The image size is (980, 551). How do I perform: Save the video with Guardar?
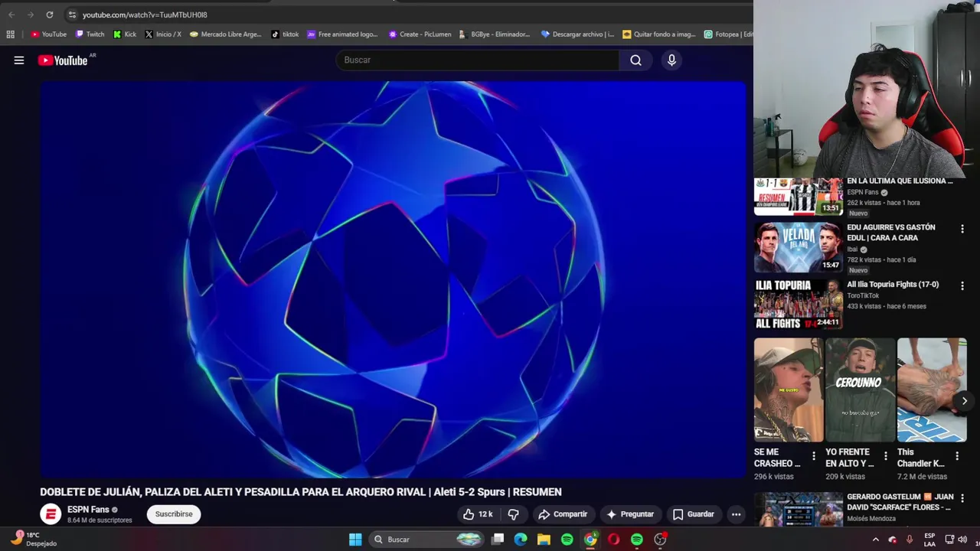pyautogui.click(x=693, y=514)
